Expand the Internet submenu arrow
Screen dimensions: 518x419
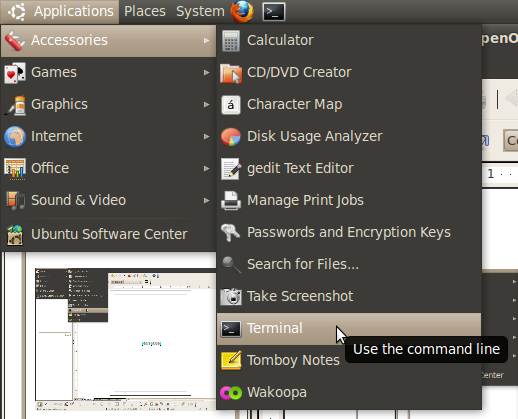coord(207,136)
